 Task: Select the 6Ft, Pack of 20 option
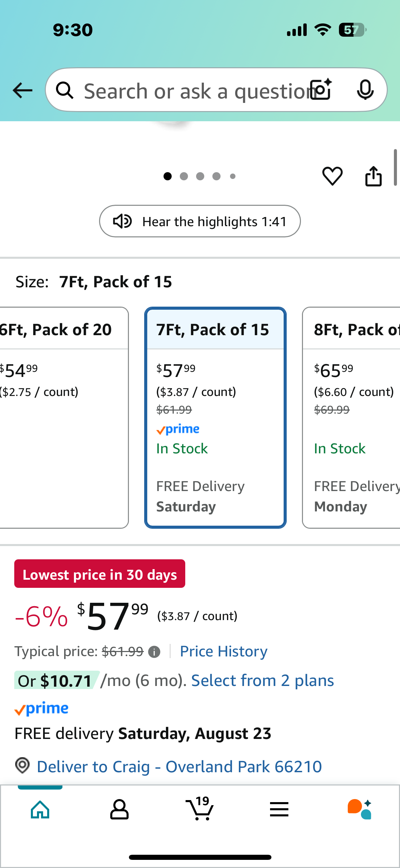(x=64, y=418)
